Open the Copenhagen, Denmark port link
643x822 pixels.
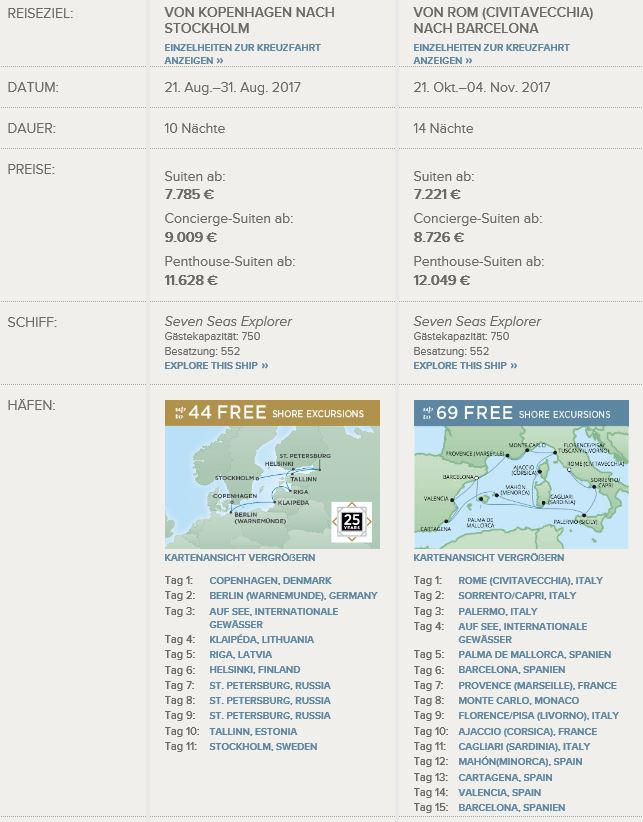tap(270, 581)
